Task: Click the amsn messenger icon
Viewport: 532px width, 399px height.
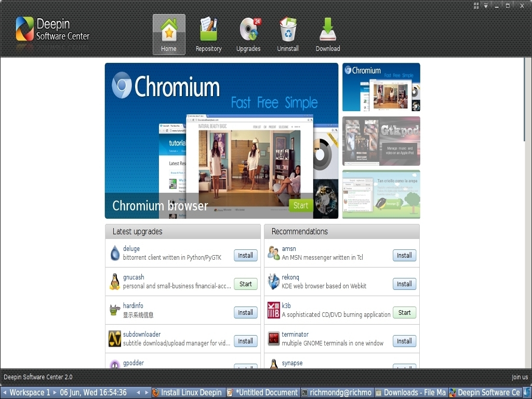Action: (273, 253)
